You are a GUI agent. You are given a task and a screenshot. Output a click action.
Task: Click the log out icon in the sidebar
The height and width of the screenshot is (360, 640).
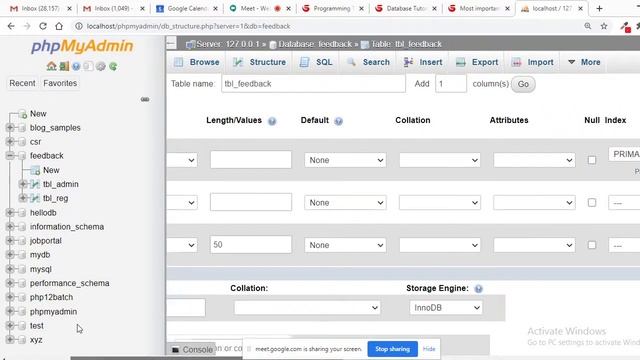point(64,66)
